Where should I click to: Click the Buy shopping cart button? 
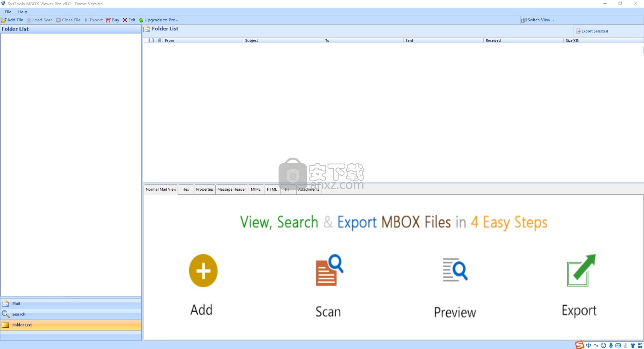(x=112, y=20)
